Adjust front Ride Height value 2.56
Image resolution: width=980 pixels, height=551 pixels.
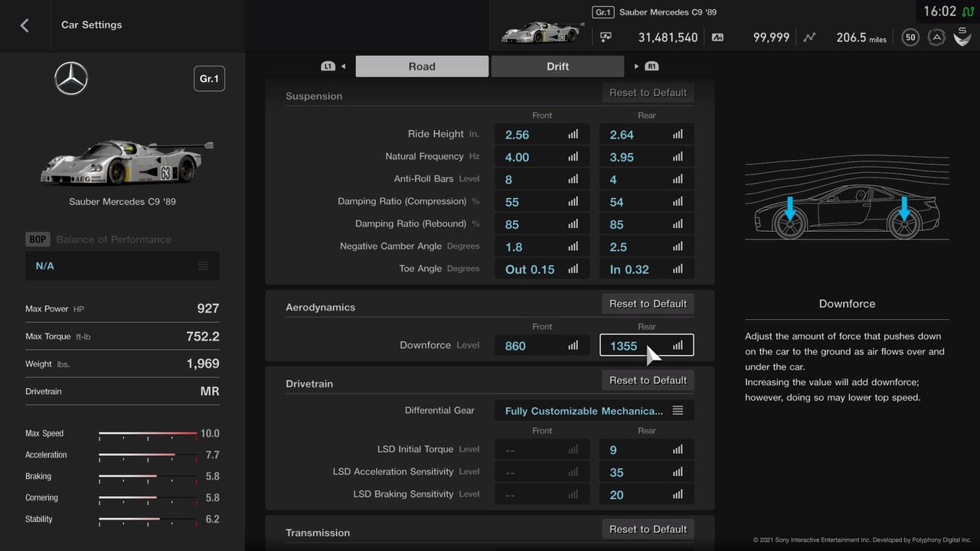point(542,134)
